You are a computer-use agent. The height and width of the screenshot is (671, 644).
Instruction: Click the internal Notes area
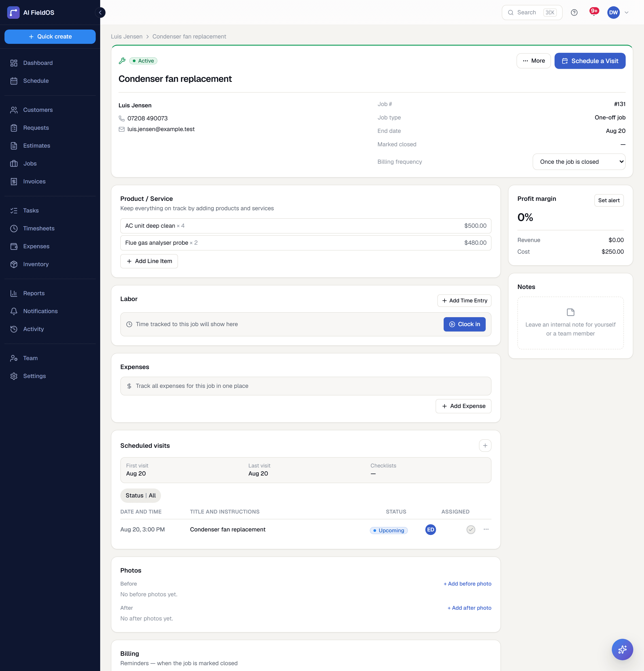click(x=570, y=323)
